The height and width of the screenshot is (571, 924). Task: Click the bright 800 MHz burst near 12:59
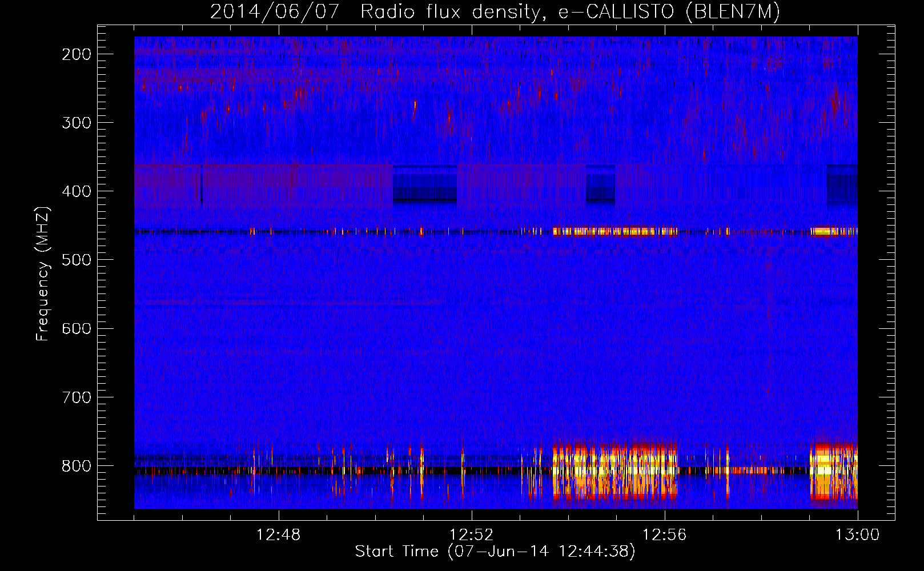[834, 471]
